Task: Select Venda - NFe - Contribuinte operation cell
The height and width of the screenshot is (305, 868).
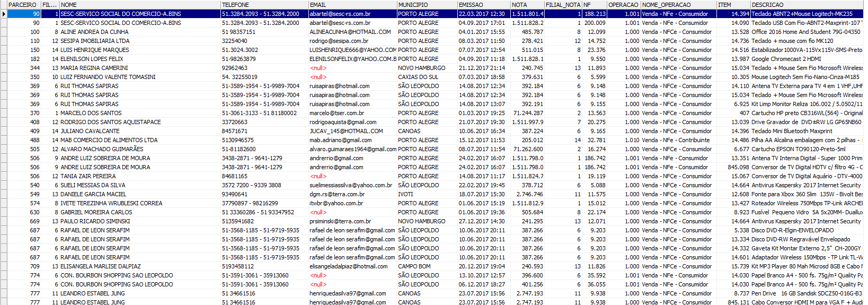Action: pos(679,140)
